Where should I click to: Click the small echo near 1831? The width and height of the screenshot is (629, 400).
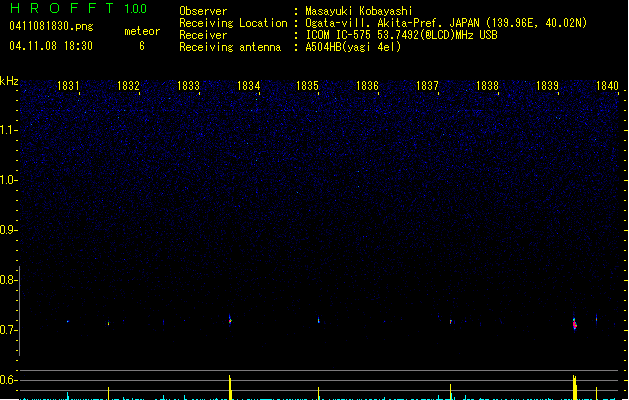pyautogui.click(x=68, y=321)
